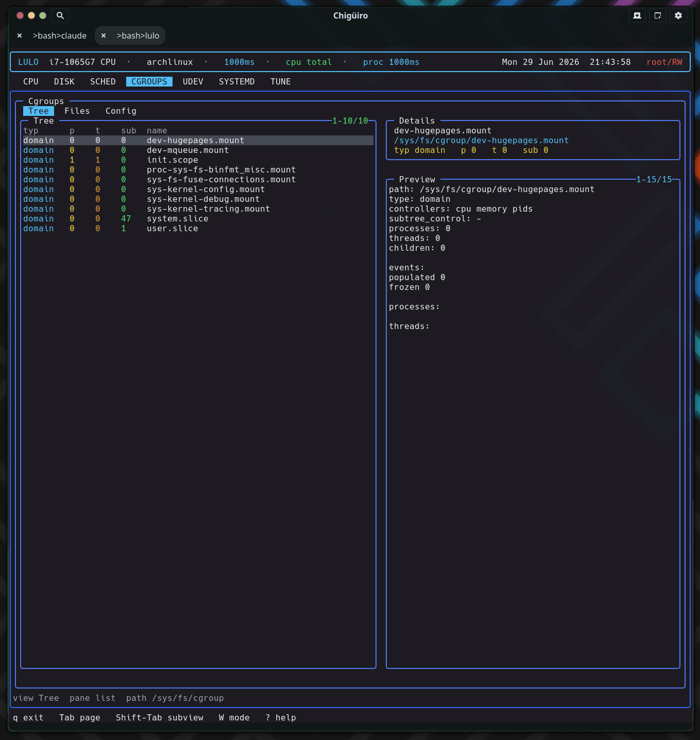
Task: Click the 'W mode' footer hint
Action: click(x=234, y=717)
